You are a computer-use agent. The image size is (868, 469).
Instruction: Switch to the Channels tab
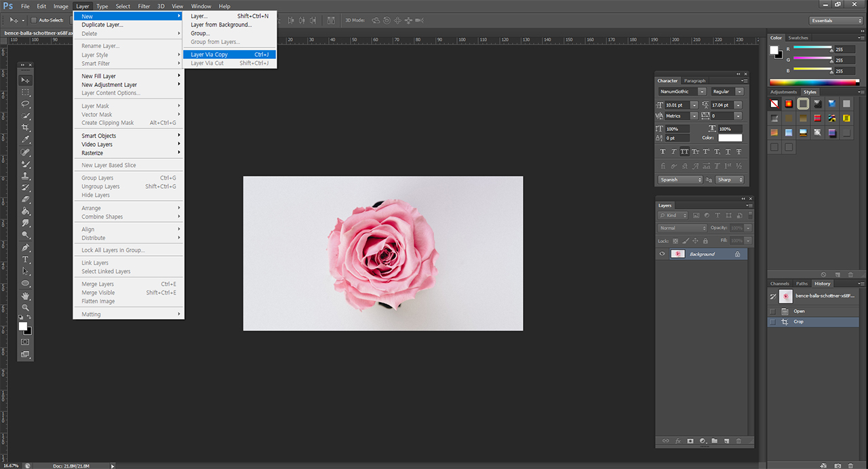pyautogui.click(x=780, y=284)
